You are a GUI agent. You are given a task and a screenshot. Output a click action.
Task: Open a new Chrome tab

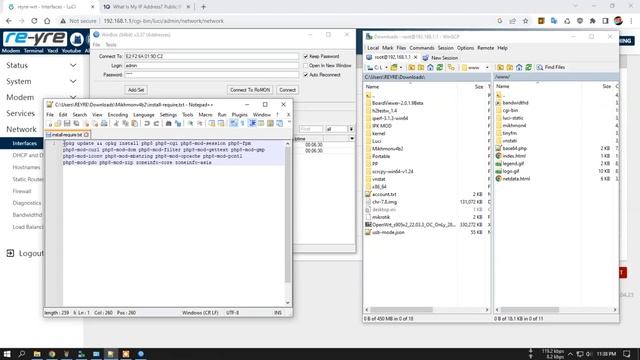click(x=203, y=7)
